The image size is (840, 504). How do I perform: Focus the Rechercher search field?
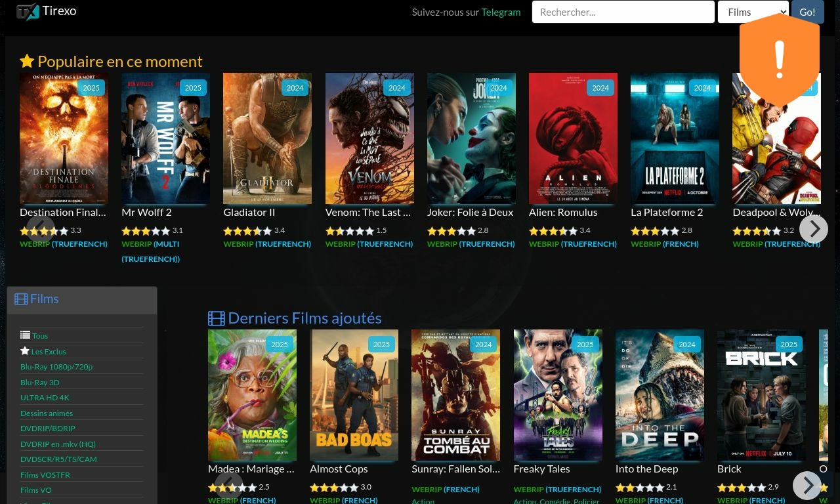coord(623,12)
